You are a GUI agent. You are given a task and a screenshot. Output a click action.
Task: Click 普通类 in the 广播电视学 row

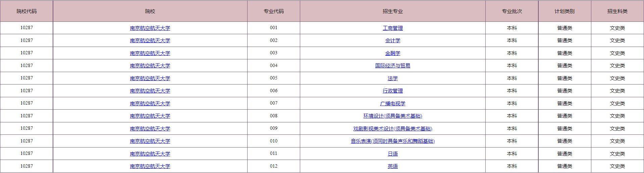pyautogui.click(x=565, y=104)
